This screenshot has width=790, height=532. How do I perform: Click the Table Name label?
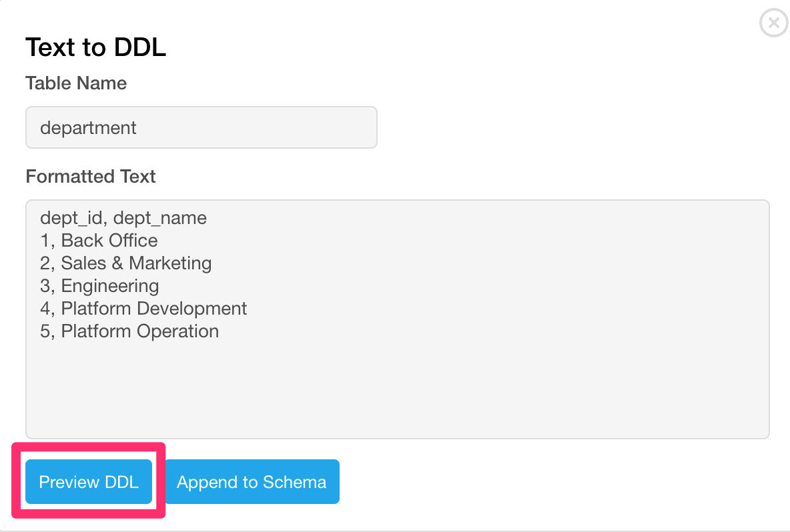point(76,83)
